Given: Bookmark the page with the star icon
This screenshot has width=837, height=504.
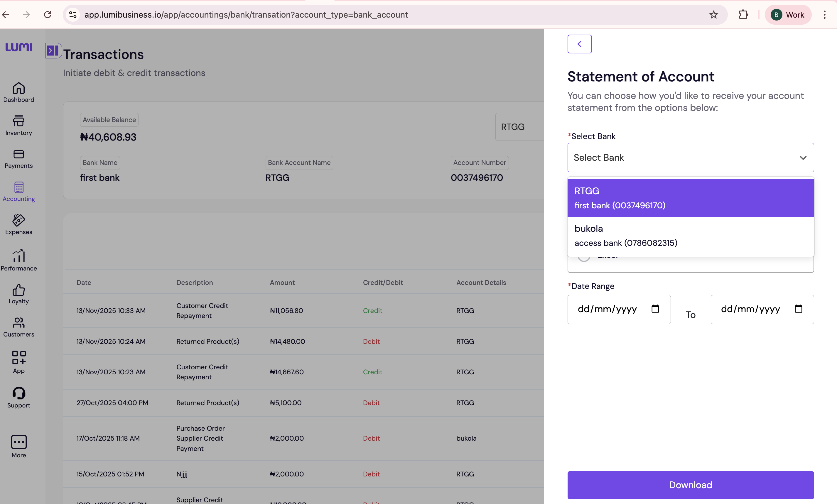Looking at the screenshot, I should point(713,15).
